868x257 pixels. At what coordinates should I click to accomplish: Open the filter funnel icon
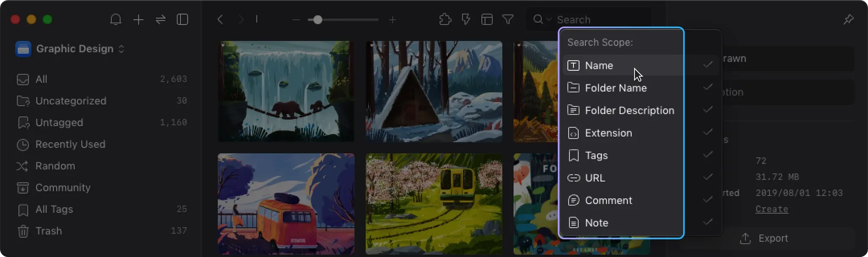(x=508, y=19)
